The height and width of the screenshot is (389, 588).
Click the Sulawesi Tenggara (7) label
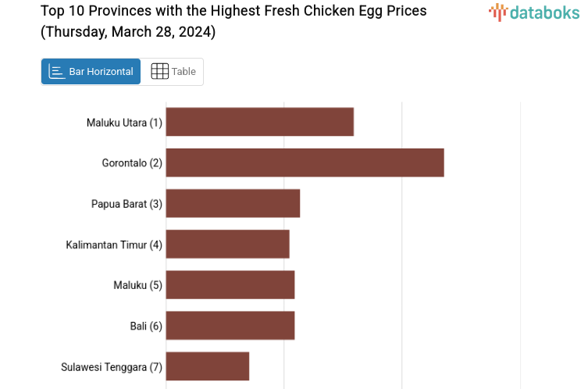(x=112, y=366)
